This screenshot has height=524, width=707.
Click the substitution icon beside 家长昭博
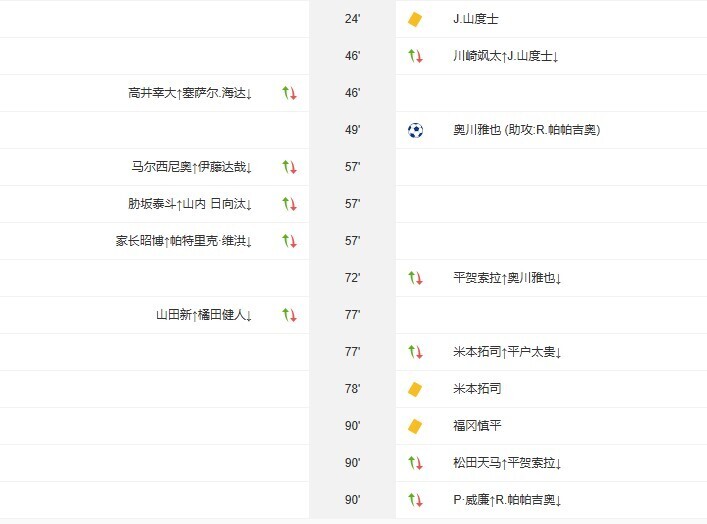pos(290,241)
